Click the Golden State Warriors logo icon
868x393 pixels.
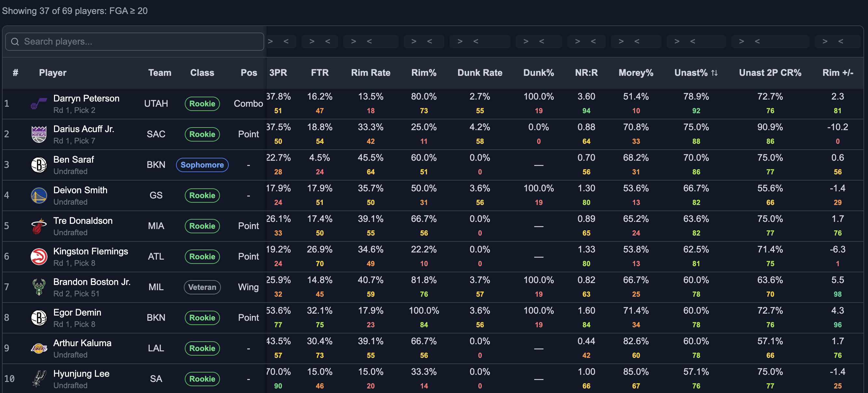39,196
